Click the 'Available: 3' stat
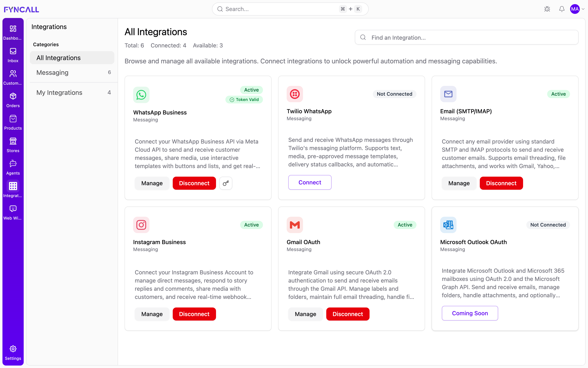This screenshot has width=588, height=368. (x=208, y=46)
